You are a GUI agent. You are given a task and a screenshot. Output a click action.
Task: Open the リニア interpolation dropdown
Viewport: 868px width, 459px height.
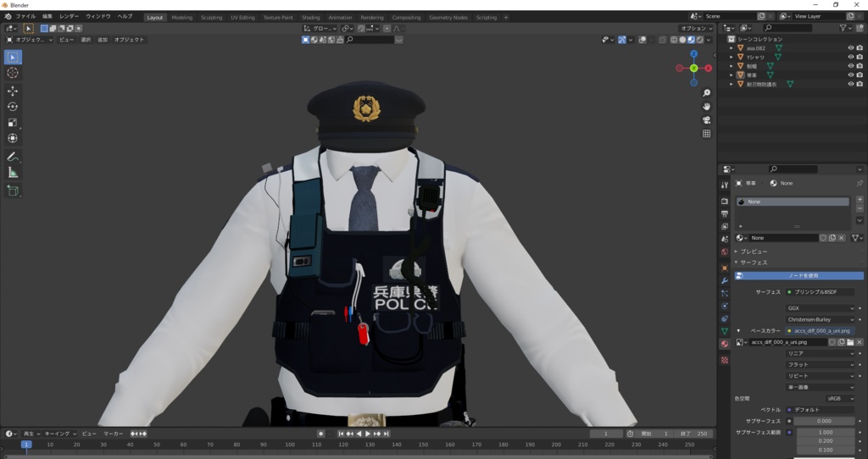click(820, 353)
